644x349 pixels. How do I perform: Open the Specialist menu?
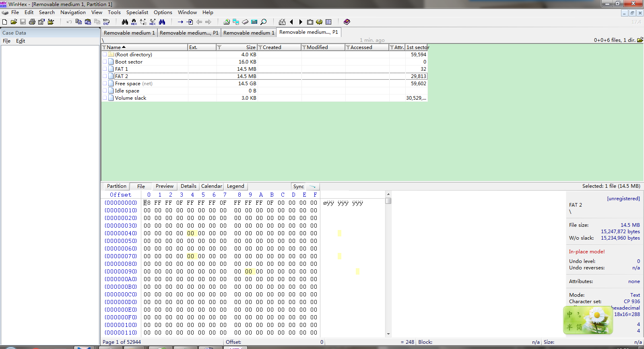(x=137, y=12)
